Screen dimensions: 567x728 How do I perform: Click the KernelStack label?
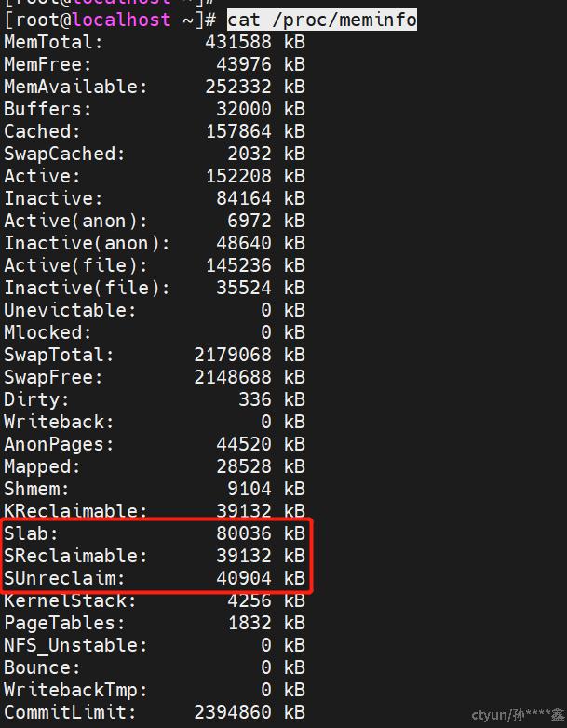[71, 600]
